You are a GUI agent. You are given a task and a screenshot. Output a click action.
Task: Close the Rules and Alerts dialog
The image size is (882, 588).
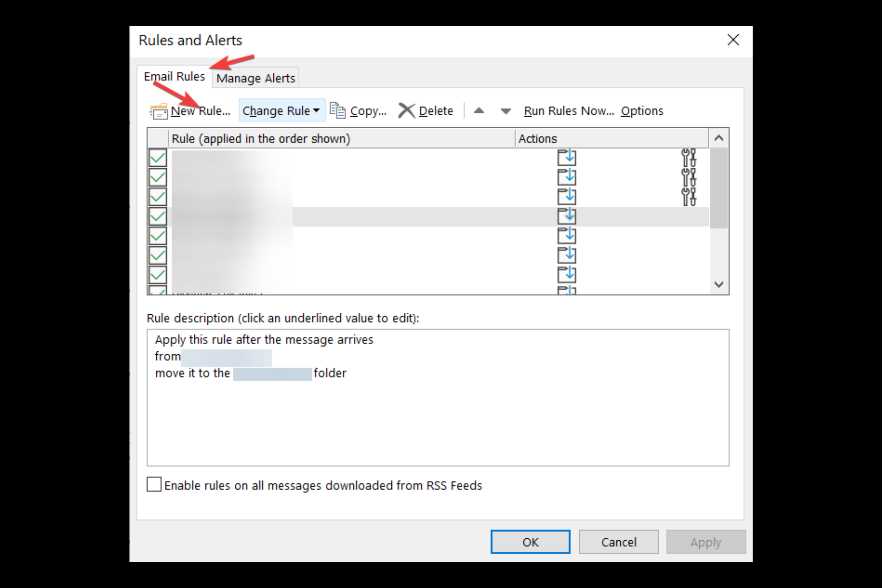733,40
